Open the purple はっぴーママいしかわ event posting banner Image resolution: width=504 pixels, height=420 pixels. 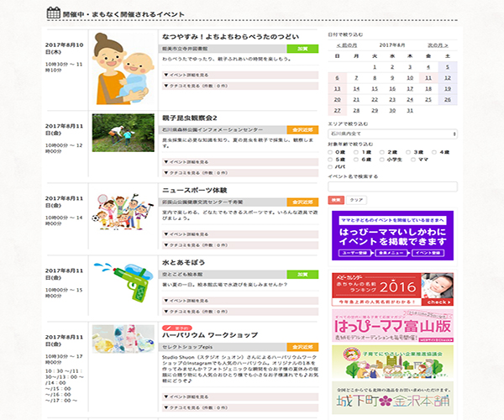pos(392,234)
